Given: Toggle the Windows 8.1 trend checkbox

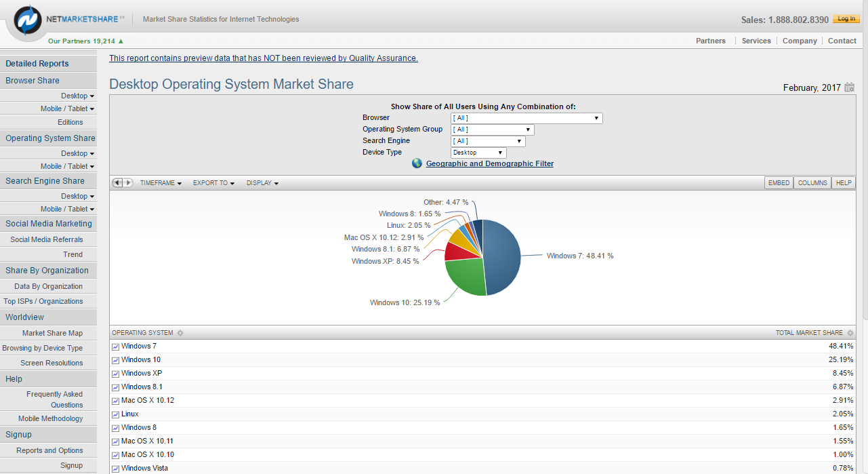Looking at the screenshot, I should (x=115, y=387).
